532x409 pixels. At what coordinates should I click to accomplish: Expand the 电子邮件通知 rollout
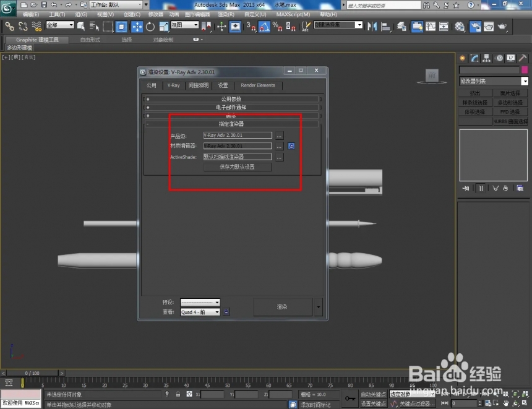[231, 107]
